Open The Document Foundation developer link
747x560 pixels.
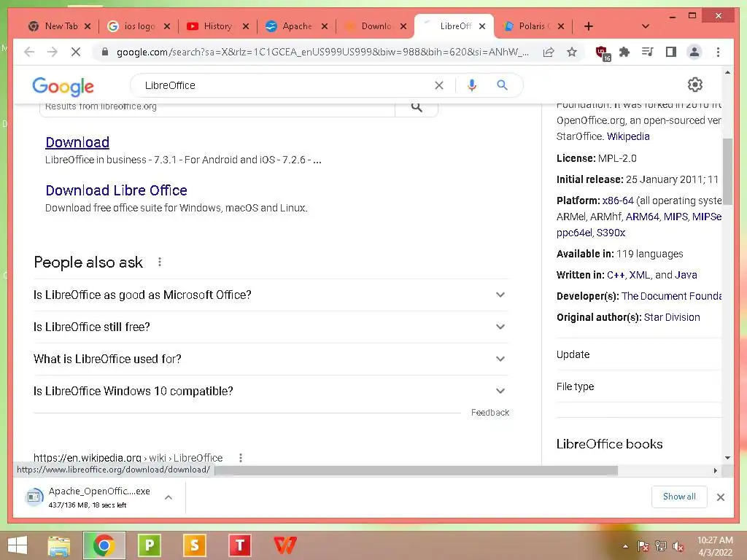pos(671,296)
